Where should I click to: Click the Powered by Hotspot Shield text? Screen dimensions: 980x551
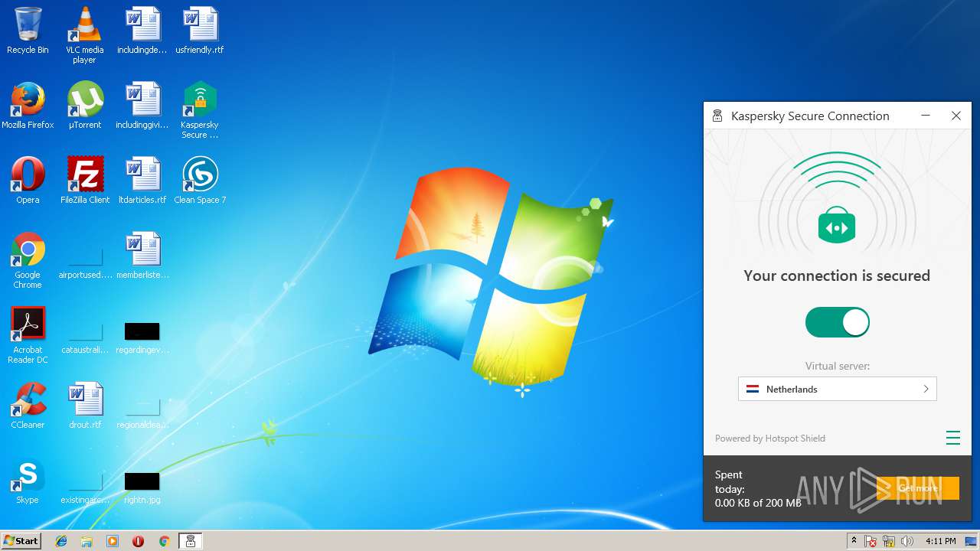coord(770,439)
